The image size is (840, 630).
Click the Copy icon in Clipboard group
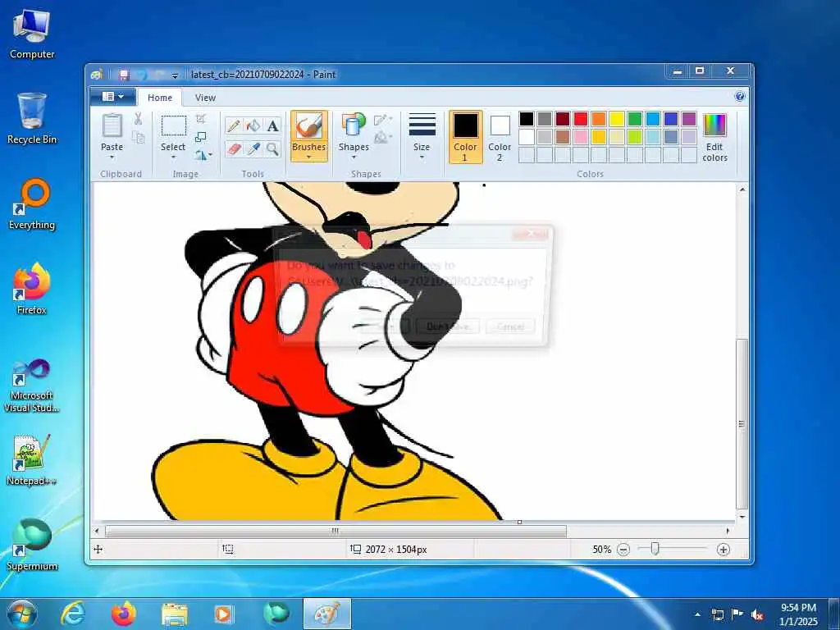click(x=138, y=138)
